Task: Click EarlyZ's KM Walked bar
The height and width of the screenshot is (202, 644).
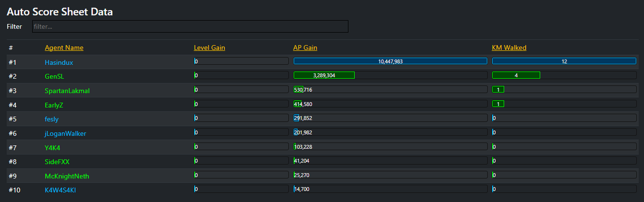Action: point(564,103)
